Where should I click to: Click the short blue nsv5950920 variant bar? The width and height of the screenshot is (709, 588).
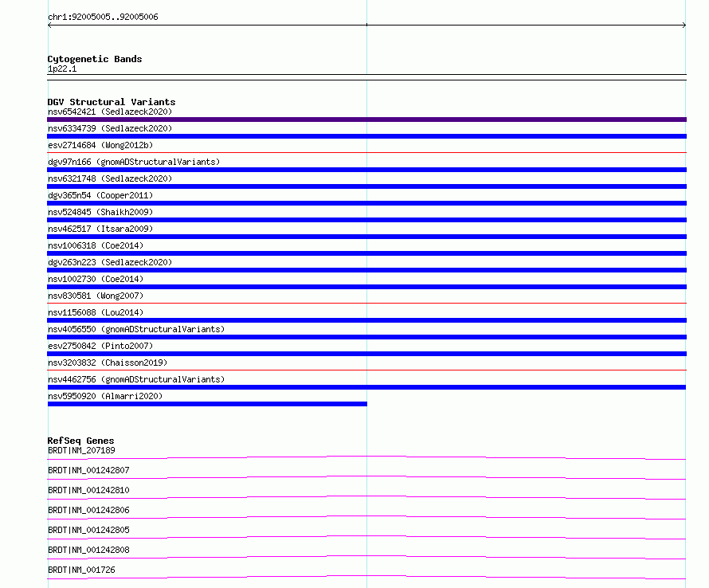207,404
